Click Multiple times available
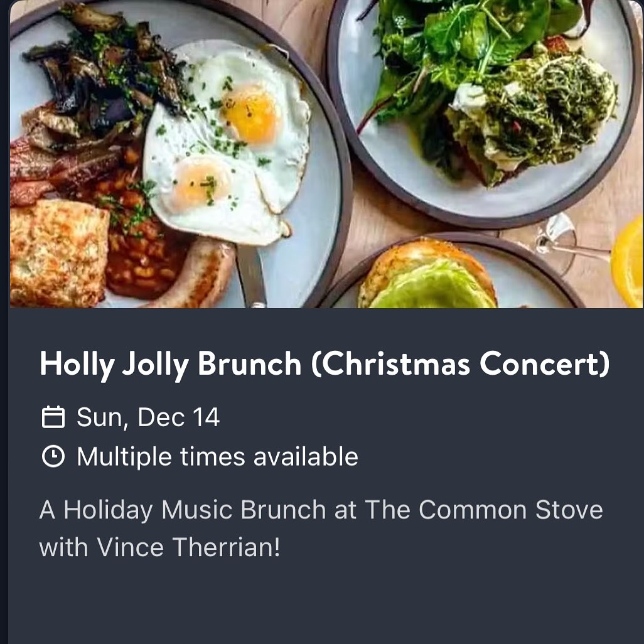This screenshot has width=644, height=644. 217,456
